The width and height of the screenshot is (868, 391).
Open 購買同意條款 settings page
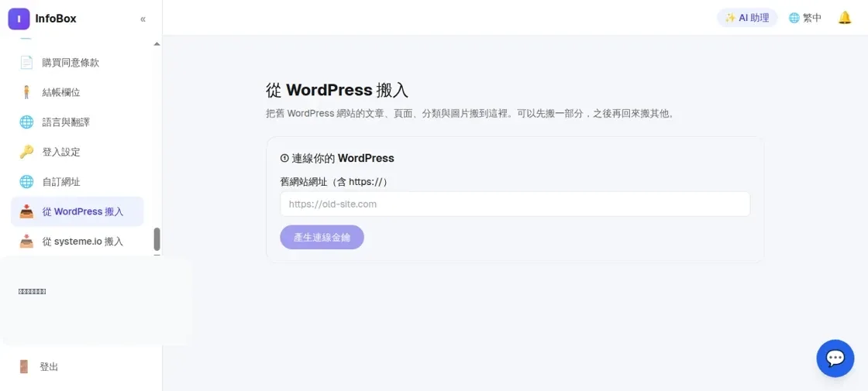point(77,63)
